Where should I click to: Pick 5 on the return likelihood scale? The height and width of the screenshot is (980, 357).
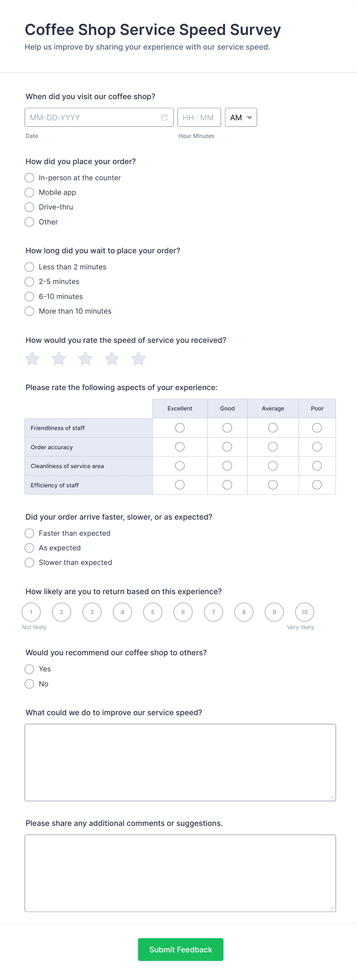153,612
